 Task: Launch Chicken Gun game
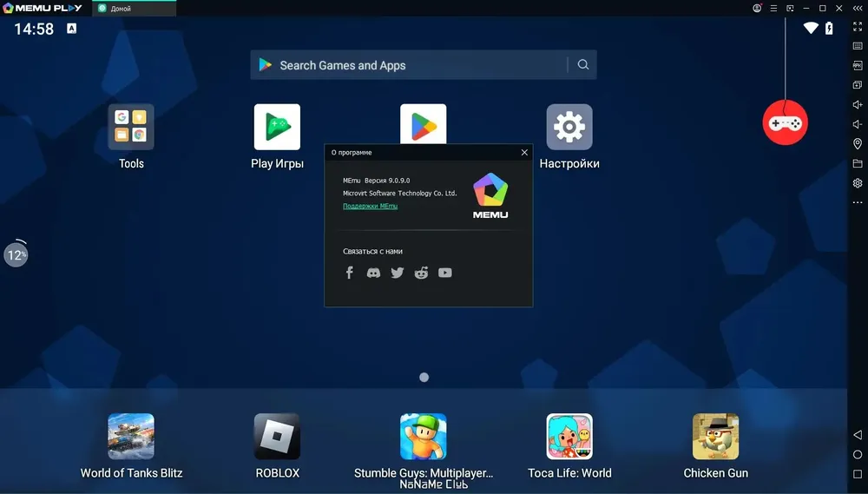coord(716,437)
